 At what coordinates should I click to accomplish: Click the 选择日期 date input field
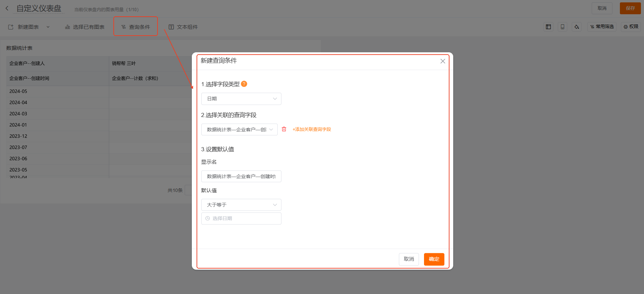coord(241,219)
